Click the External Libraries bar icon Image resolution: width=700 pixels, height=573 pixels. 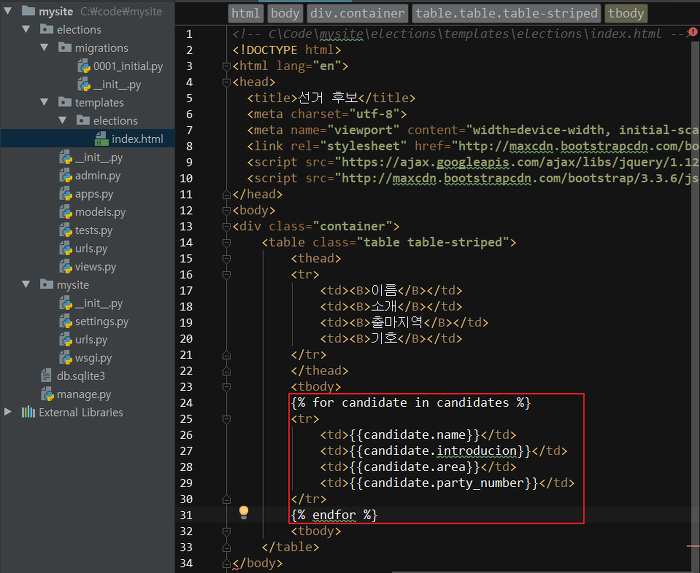pyautogui.click(x=28, y=412)
